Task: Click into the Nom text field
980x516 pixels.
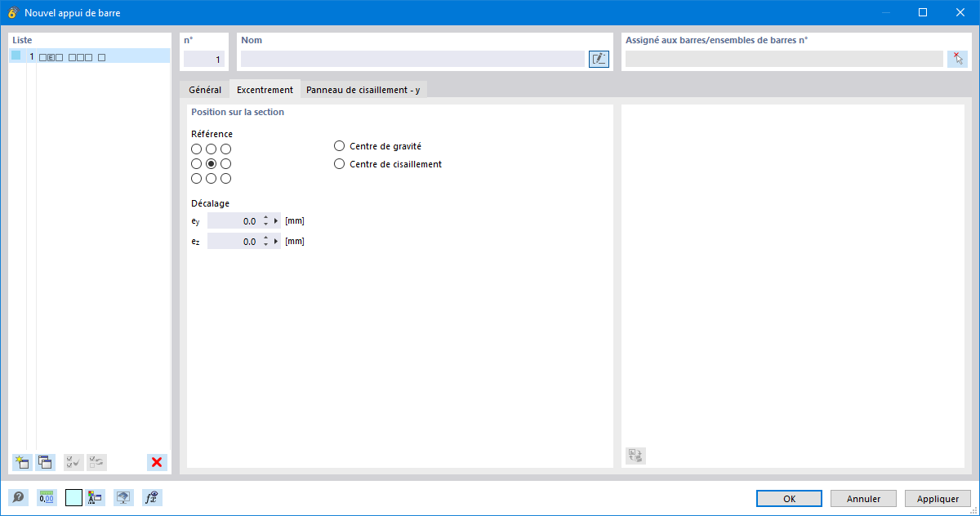Action: tap(412, 59)
